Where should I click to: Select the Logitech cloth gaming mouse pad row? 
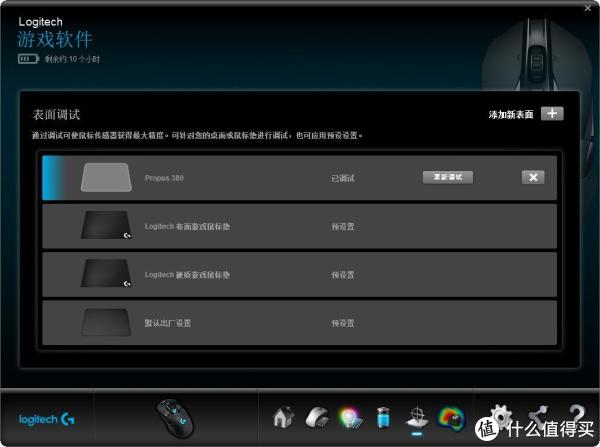pos(299,226)
